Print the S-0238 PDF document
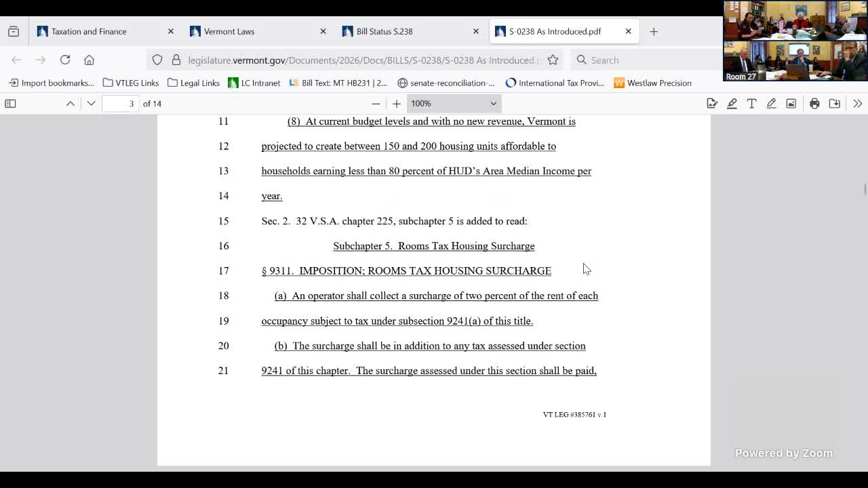Screen dimensions: 868x488 pos(814,103)
